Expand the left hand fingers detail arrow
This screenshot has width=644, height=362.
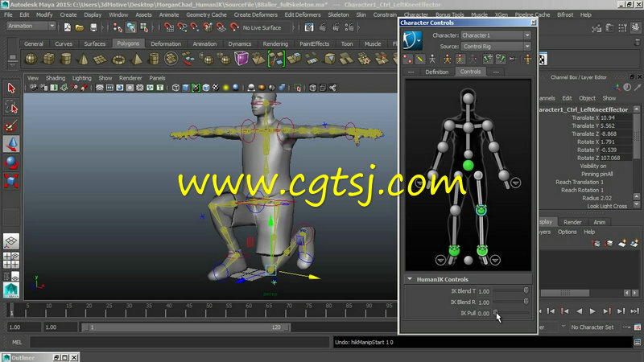coord(515,183)
